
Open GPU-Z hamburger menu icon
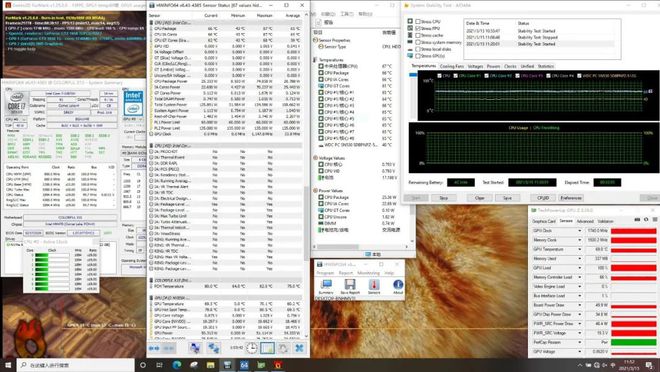[655, 220]
